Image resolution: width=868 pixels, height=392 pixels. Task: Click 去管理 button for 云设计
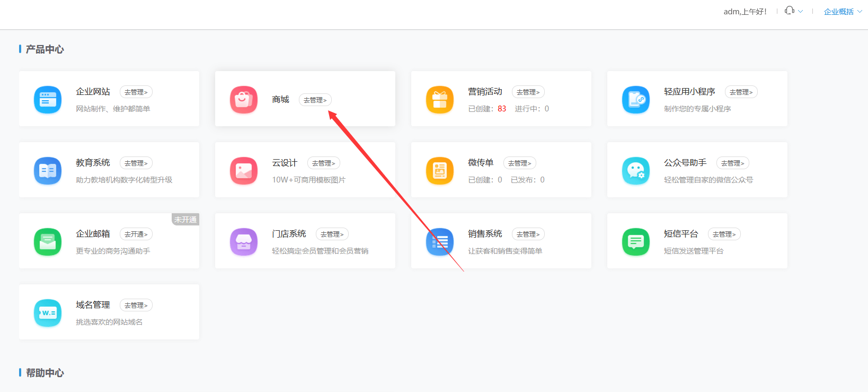point(324,163)
